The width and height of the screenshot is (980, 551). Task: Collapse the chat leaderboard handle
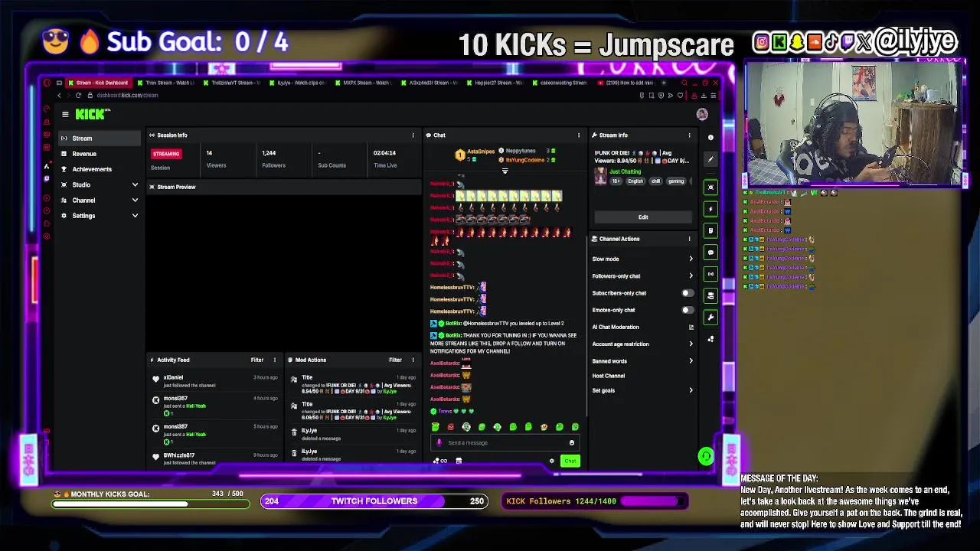point(505,171)
